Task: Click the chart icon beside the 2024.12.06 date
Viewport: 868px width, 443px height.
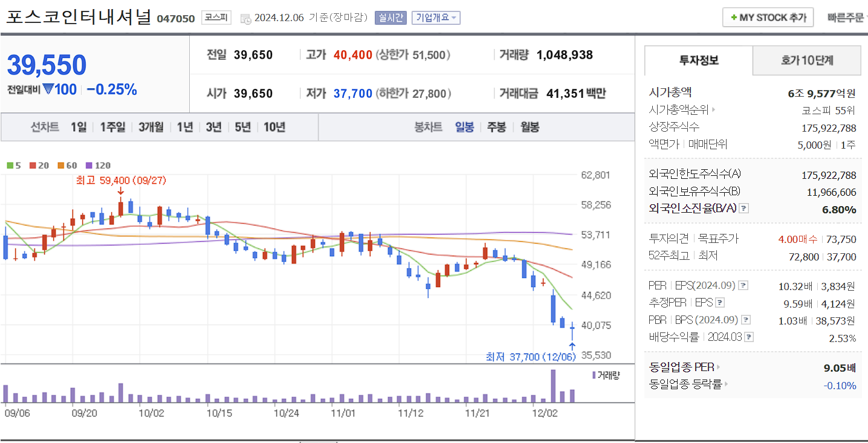Action: point(245,18)
